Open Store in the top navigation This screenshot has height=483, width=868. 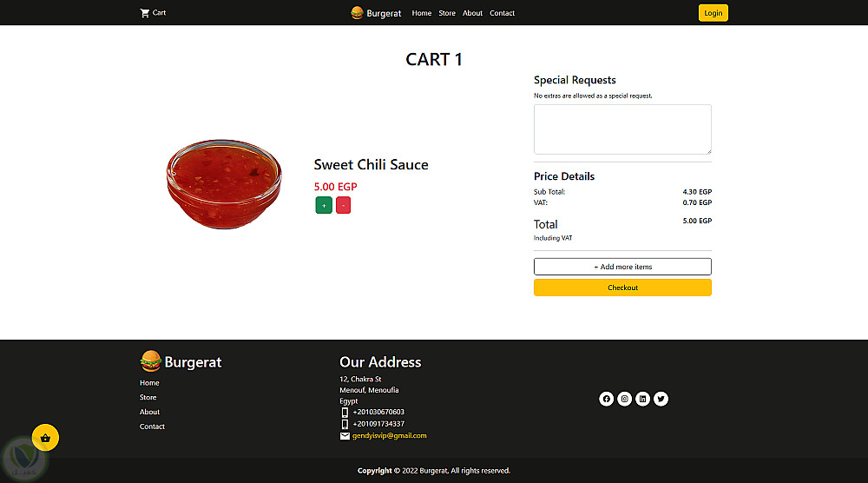(447, 13)
